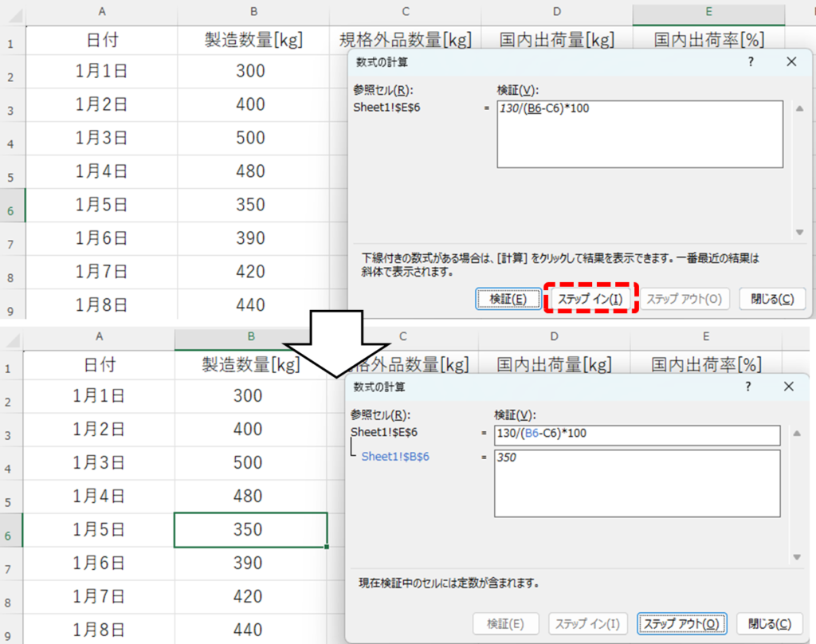Screen dimensions: 816x644
Task: Click the 検証 box showing 130/(B6-C6)*100 in upper dialog
Action: tap(639, 134)
